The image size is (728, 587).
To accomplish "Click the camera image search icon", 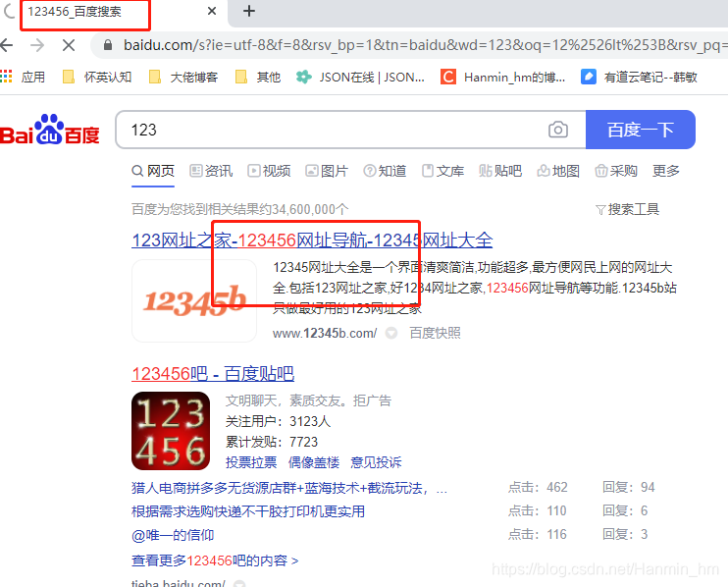I will coord(557,130).
